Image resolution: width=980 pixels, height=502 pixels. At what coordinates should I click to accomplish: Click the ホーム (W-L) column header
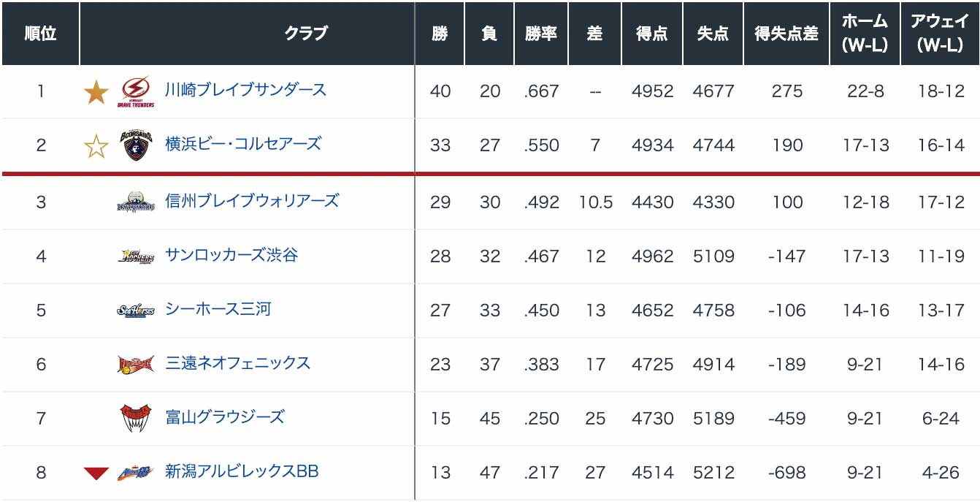pyautogui.click(x=865, y=34)
